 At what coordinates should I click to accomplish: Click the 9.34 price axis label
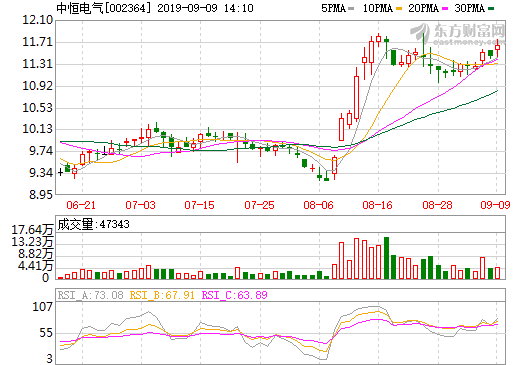(41, 173)
